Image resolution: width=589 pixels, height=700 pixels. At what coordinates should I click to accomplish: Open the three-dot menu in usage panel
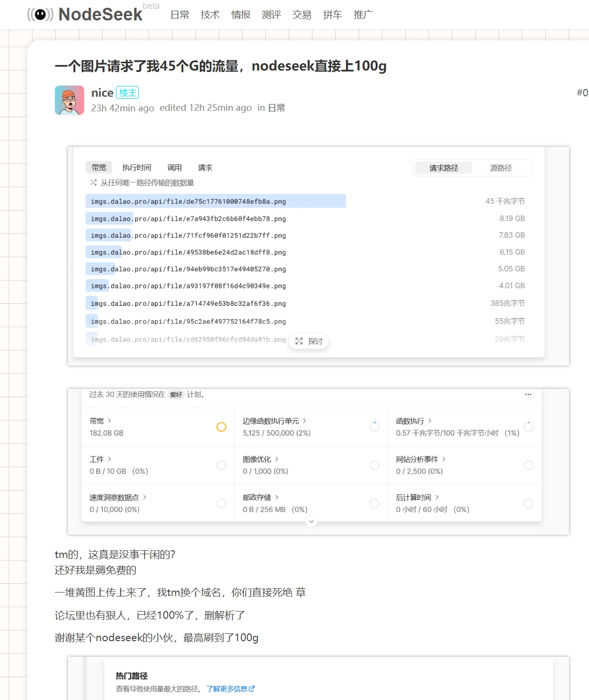coord(528,395)
